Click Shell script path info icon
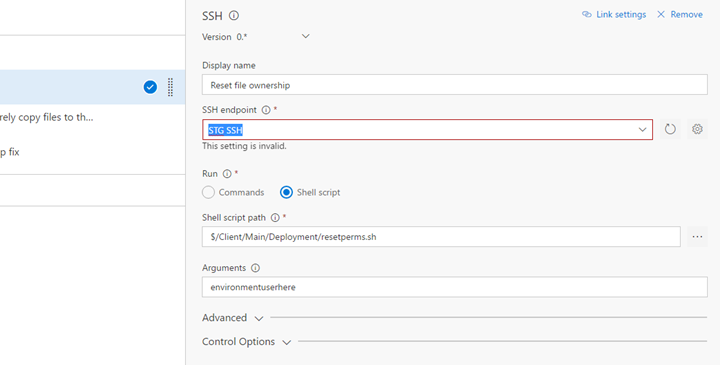Screen dimensions: 720x365 click(x=275, y=218)
